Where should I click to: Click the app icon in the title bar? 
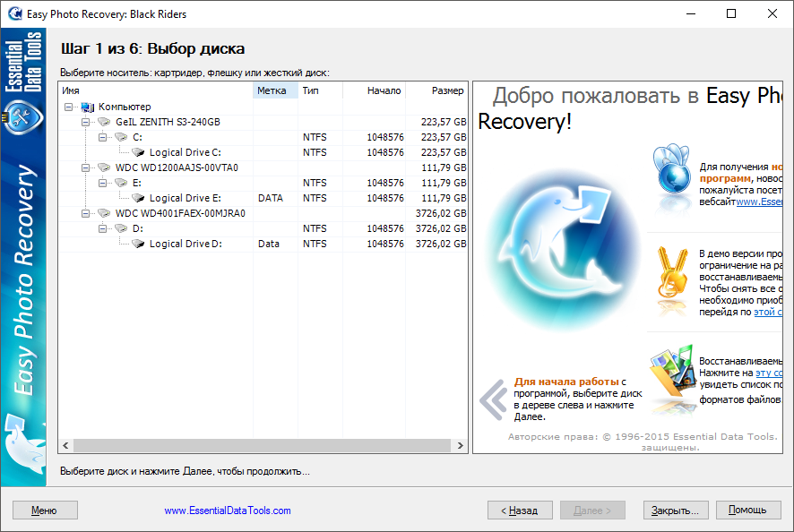15,13
